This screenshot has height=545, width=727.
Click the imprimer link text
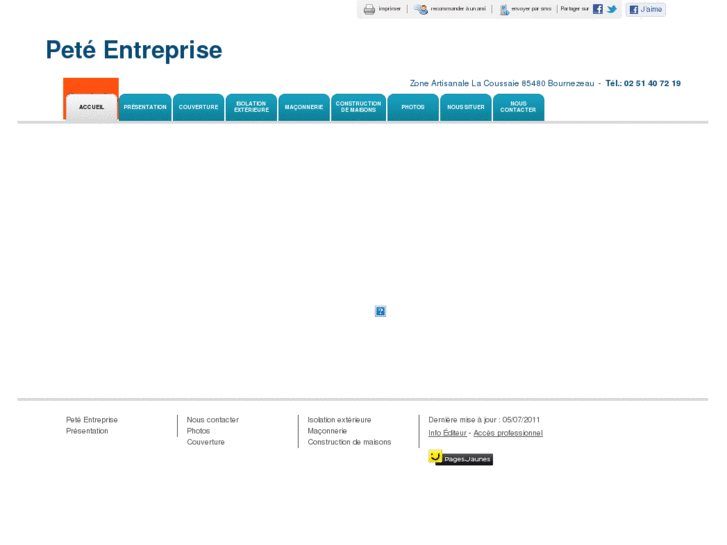point(389,9)
